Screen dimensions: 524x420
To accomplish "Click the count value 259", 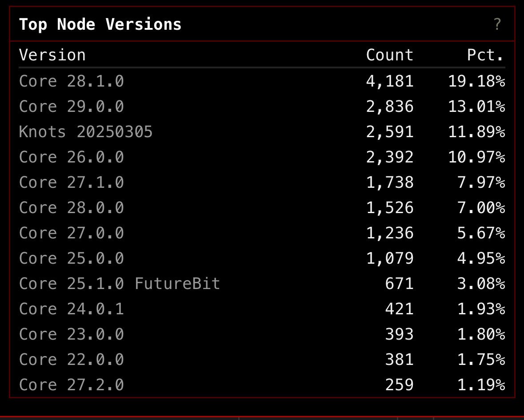I will tap(400, 384).
